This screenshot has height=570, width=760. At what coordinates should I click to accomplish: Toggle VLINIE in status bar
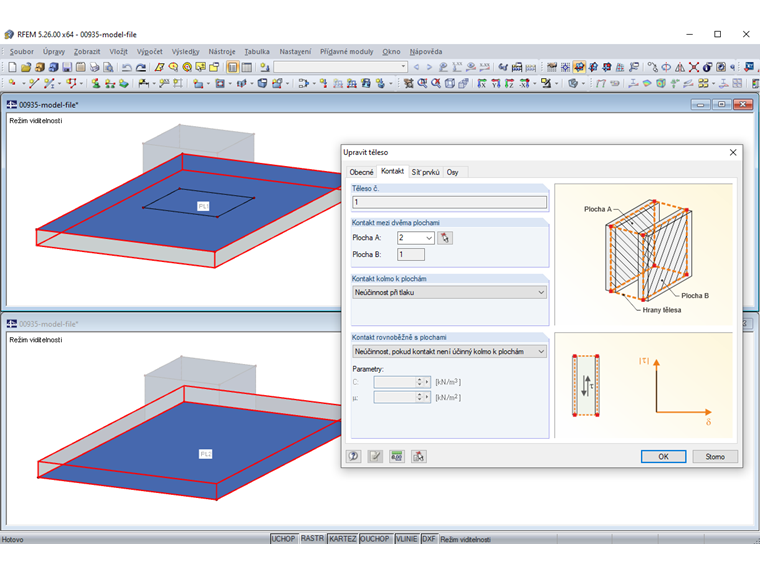[x=406, y=538]
